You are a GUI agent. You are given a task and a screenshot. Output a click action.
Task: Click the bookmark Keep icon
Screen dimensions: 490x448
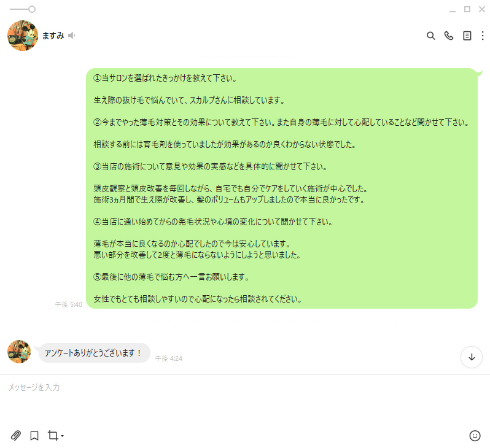pos(34,436)
